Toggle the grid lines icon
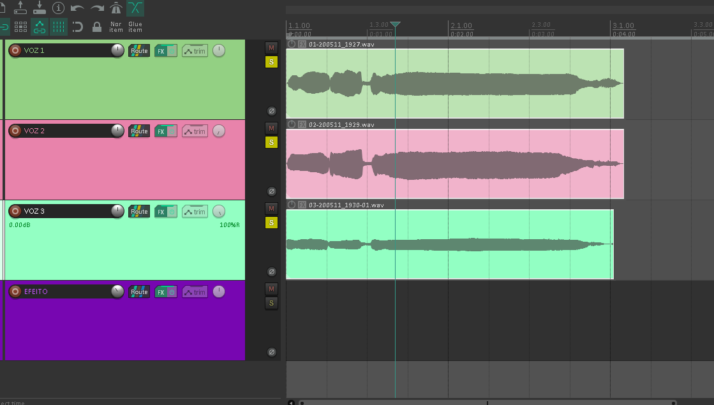 58,27
